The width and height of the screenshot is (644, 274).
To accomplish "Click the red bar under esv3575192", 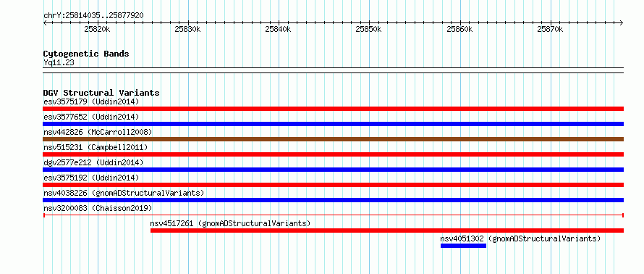I will 334,185.
